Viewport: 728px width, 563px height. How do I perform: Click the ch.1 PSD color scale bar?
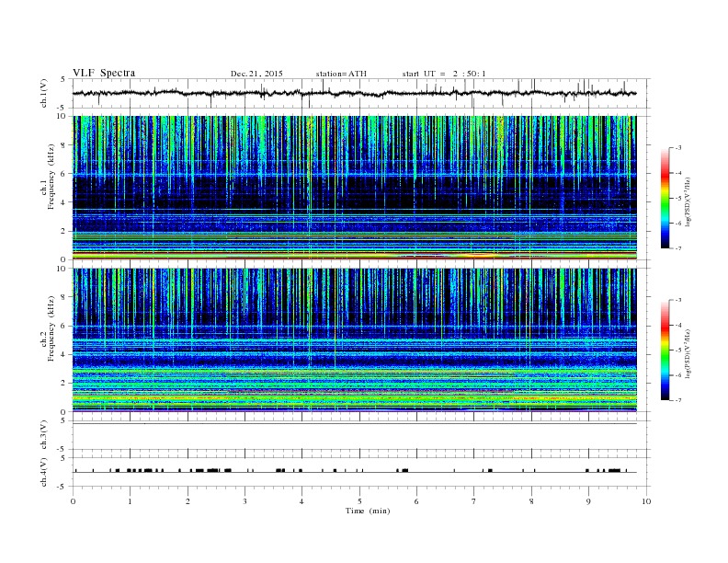(x=665, y=199)
